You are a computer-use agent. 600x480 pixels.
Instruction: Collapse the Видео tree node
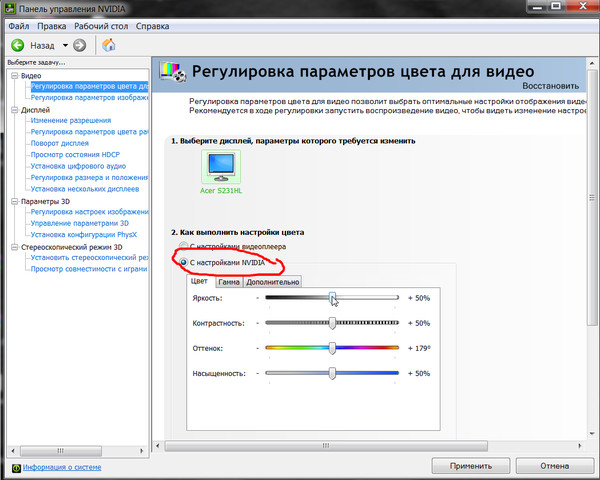tap(15, 76)
